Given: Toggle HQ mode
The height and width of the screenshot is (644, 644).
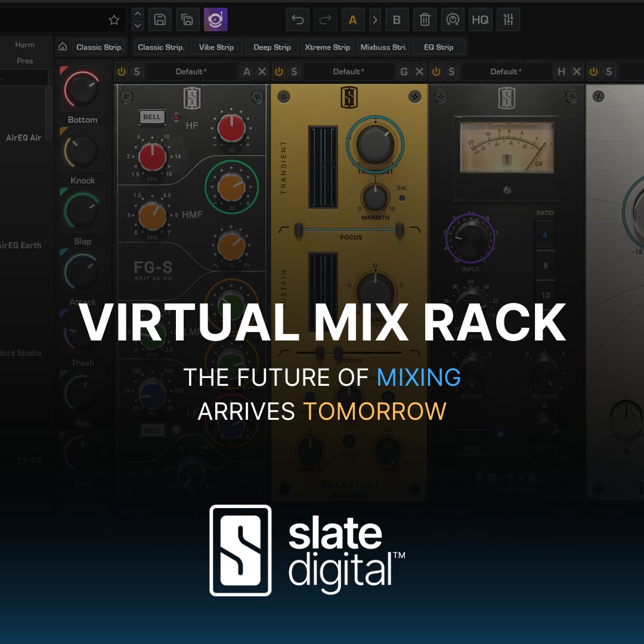Looking at the screenshot, I should [480, 19].
